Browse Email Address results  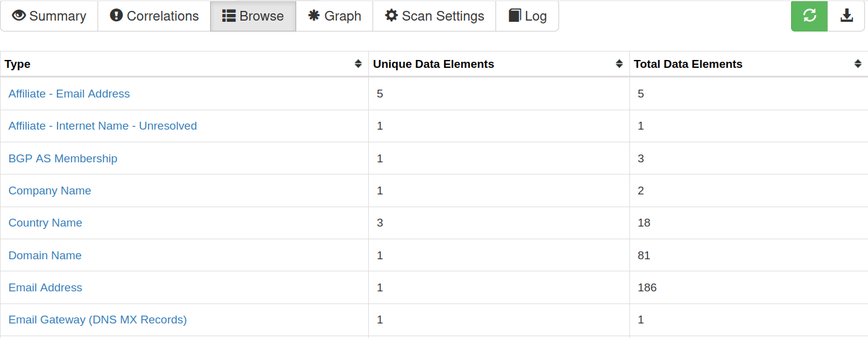pyautogui.click(x=45, y=288)
